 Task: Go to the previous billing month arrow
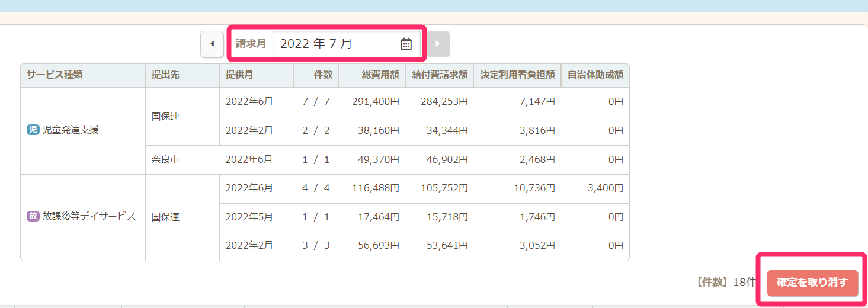click(212, 44)
